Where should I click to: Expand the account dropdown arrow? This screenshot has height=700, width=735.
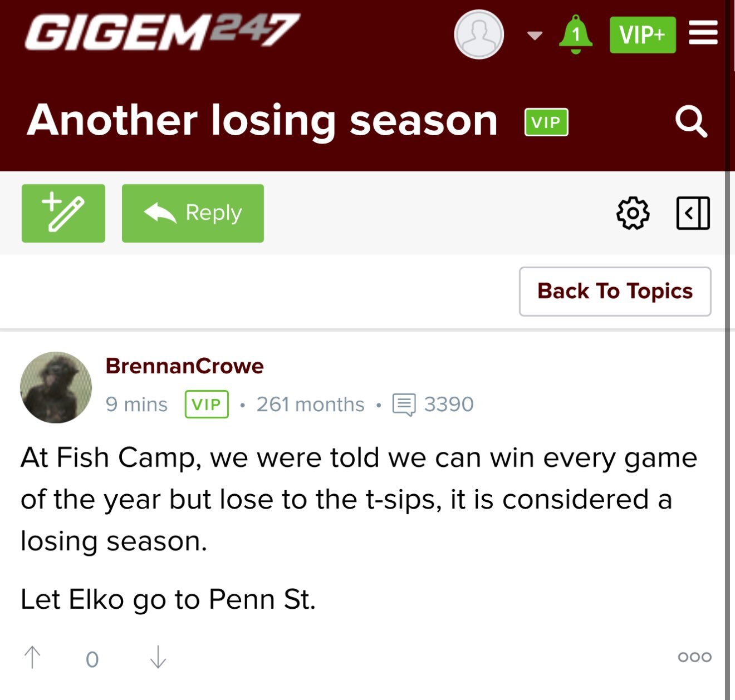click(x=535, y=36)
